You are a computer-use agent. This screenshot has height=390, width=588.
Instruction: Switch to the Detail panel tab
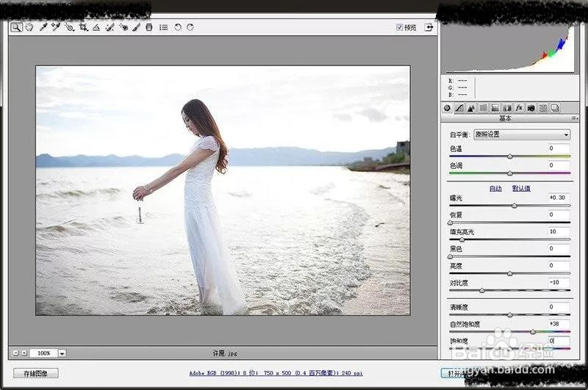[471, 108]
